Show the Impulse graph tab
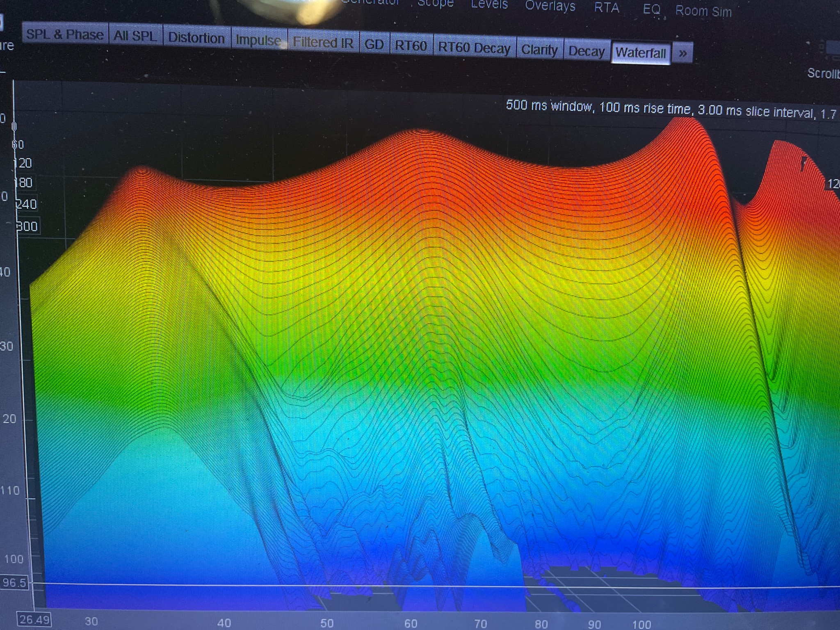The image size is (840, 630). tap(258, 40)
